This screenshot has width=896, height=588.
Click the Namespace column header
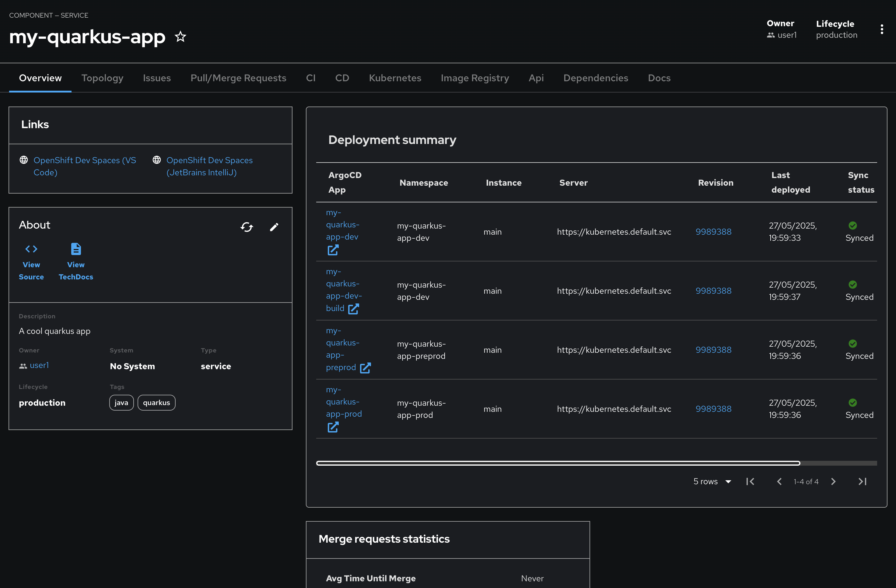(x=424, y=183)
